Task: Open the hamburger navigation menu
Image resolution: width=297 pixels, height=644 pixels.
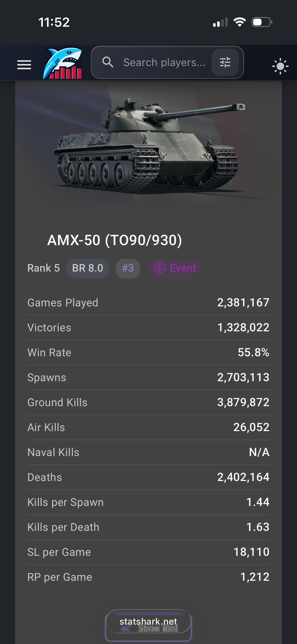Action: pos(24,65)
